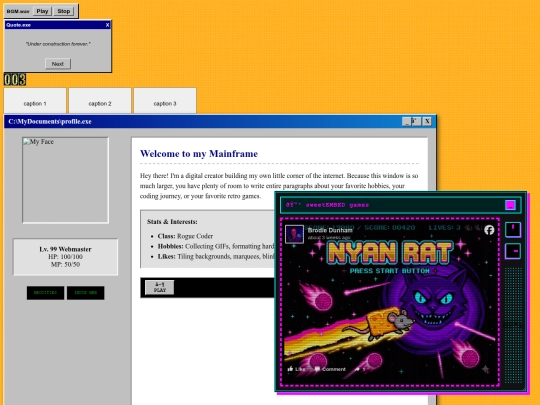The image size is (540, 405).
Task: Click the Facebook logo icon in the embed
Action: click(x=489, y=230)
